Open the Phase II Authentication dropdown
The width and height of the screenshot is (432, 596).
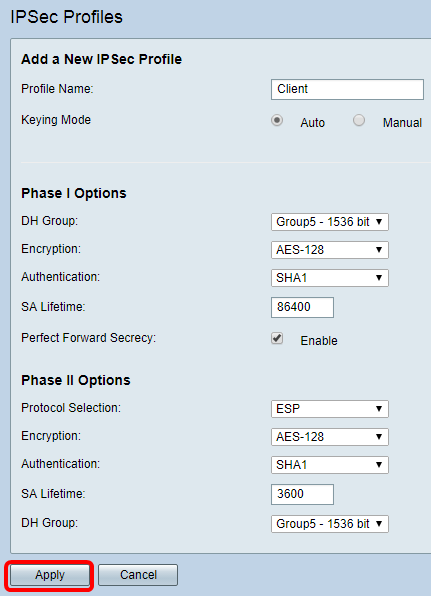click(x=330, y=465)
